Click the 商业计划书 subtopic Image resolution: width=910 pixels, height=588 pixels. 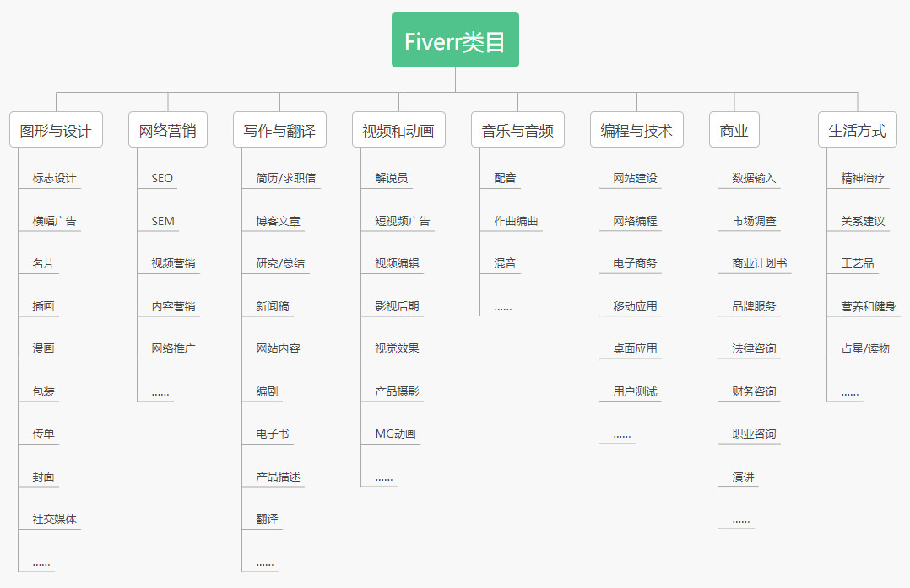tap(759, 263)
